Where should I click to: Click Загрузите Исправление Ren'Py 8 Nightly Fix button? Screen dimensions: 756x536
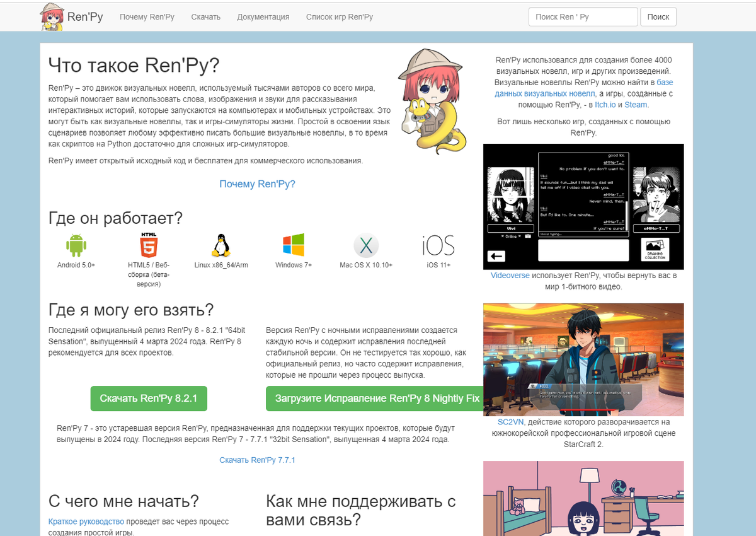click(375, 399)
